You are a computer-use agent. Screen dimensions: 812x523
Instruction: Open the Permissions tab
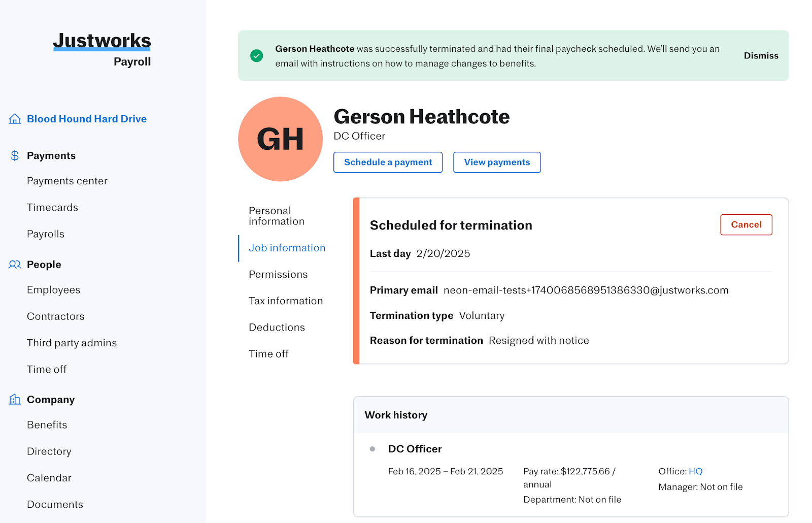(x=278, y=274)
